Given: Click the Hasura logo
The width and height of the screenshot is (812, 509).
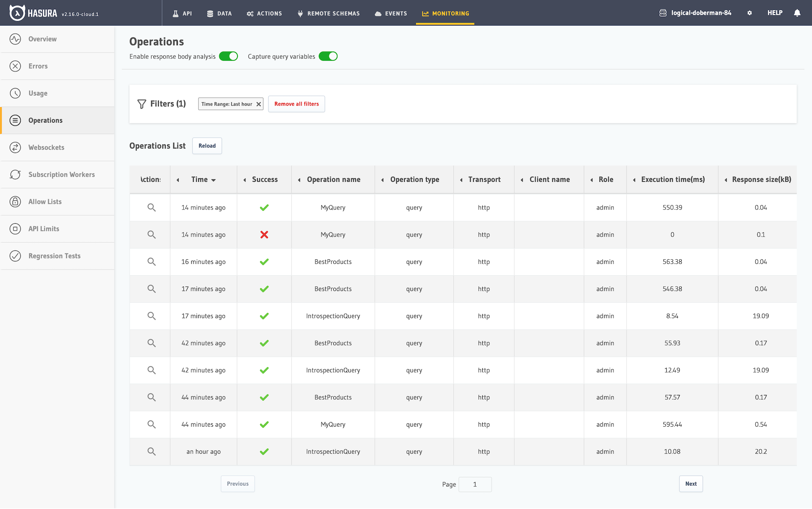Looking at the screenshot, I should (16, 13).
